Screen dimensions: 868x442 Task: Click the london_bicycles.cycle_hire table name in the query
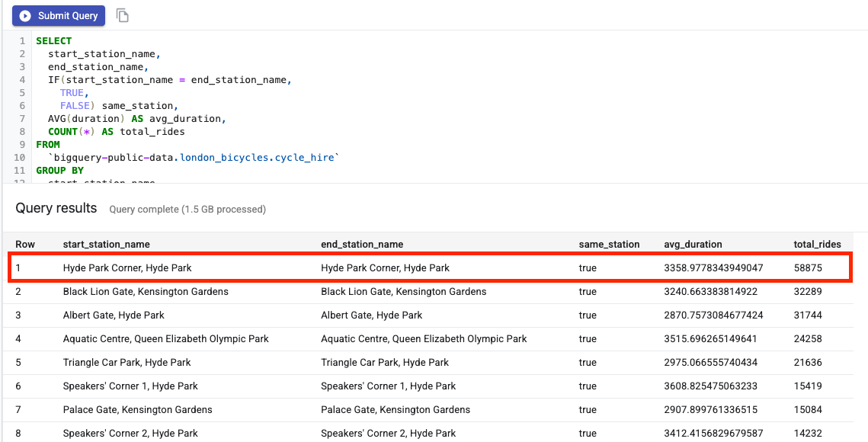tap(258, 158)
